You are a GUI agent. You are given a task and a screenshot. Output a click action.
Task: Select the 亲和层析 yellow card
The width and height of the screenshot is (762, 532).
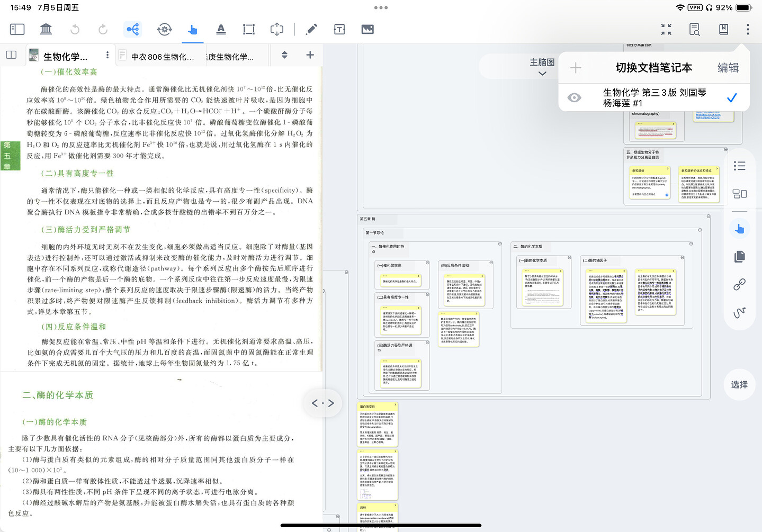pyautogui.click(x=650, y=183)
